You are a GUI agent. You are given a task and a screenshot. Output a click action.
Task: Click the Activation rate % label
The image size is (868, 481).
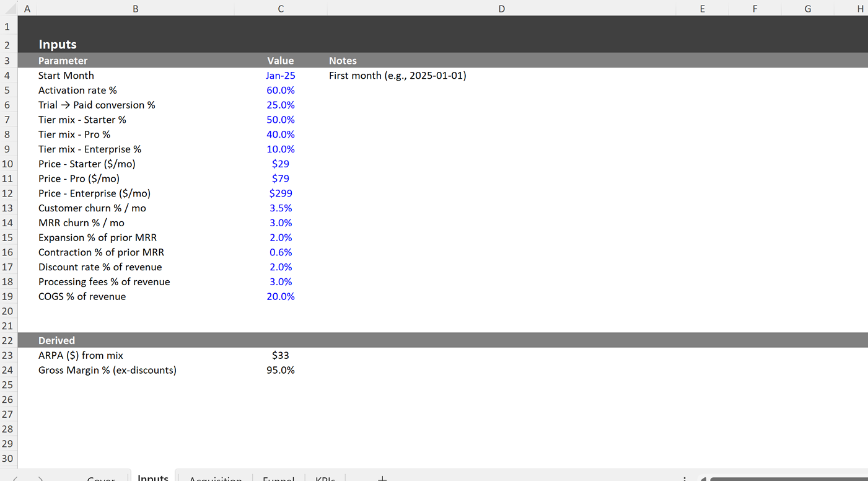tap(77, 90)
